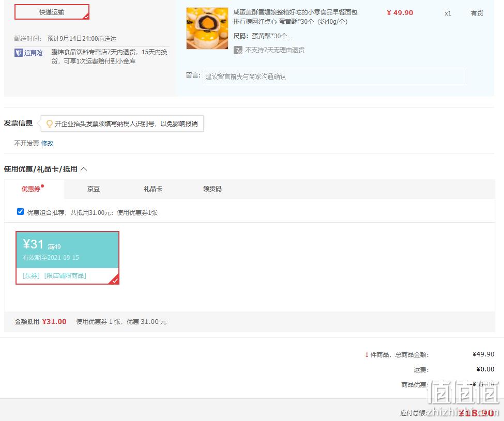This screenshot has width=504, height=421.
Task: Click the 尺码: 蛋黄酥*30个 specification text
Action: (263, 36)
